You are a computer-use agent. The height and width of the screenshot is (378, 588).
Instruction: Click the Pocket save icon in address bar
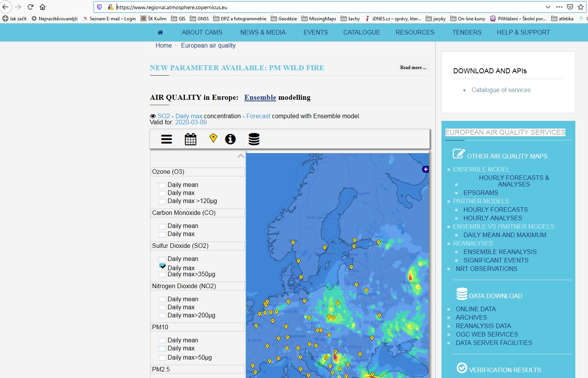pyautogui.click(x=570, y=7)
